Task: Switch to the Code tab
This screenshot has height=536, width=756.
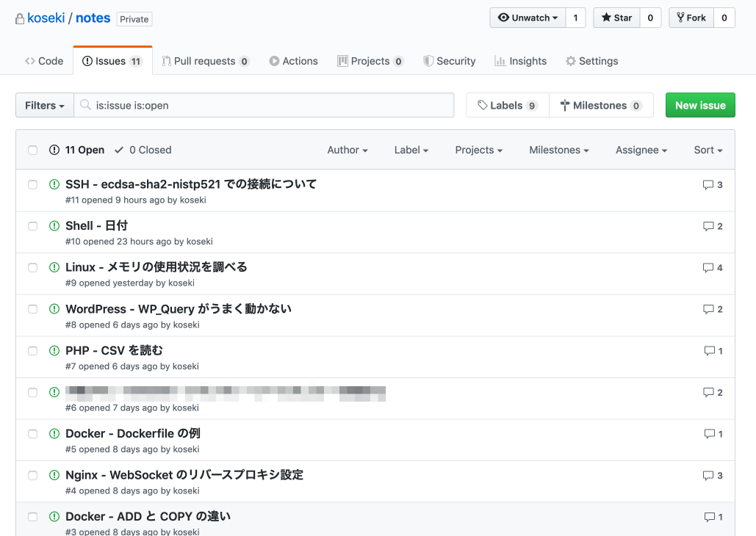Action: coord(44,61)
